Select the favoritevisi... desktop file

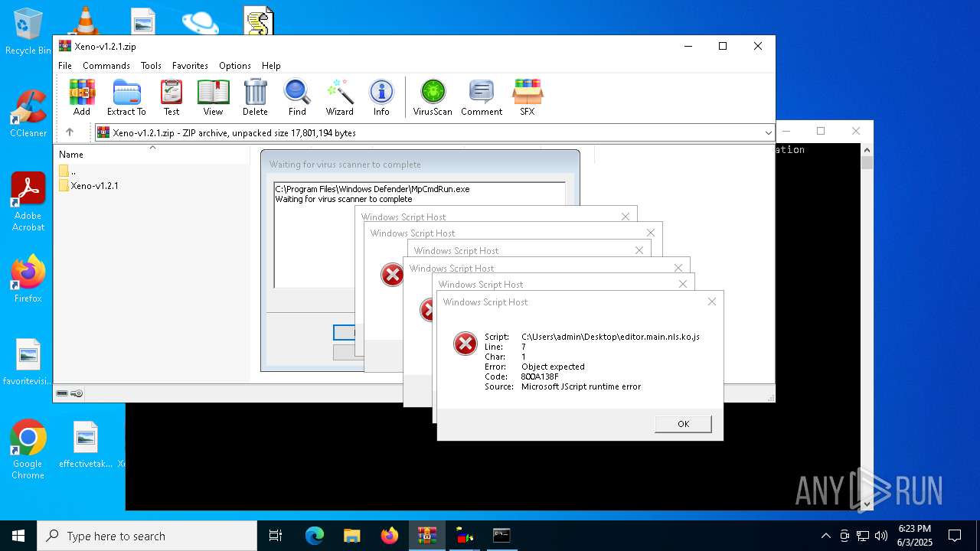tap(28, 362)
